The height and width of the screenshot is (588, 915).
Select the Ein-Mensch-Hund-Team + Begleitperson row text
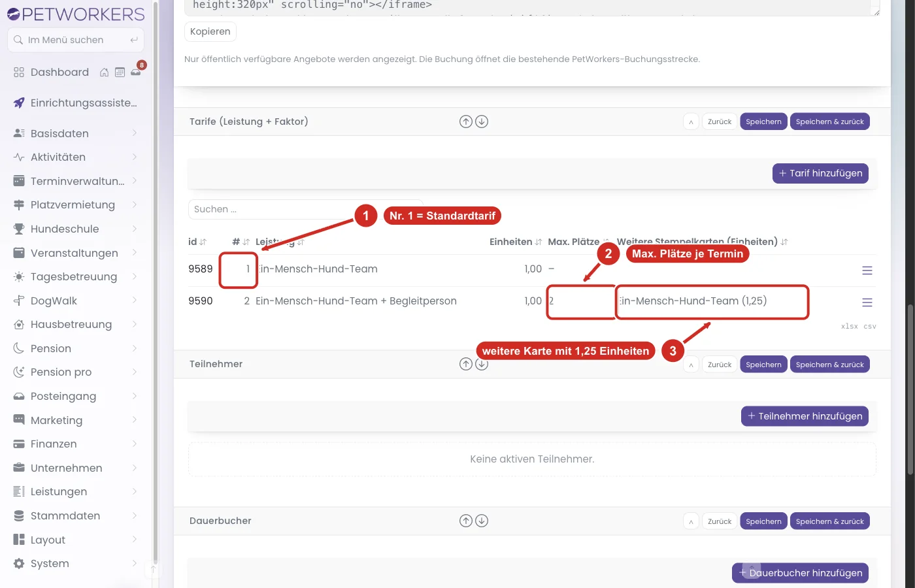(356, 301)
